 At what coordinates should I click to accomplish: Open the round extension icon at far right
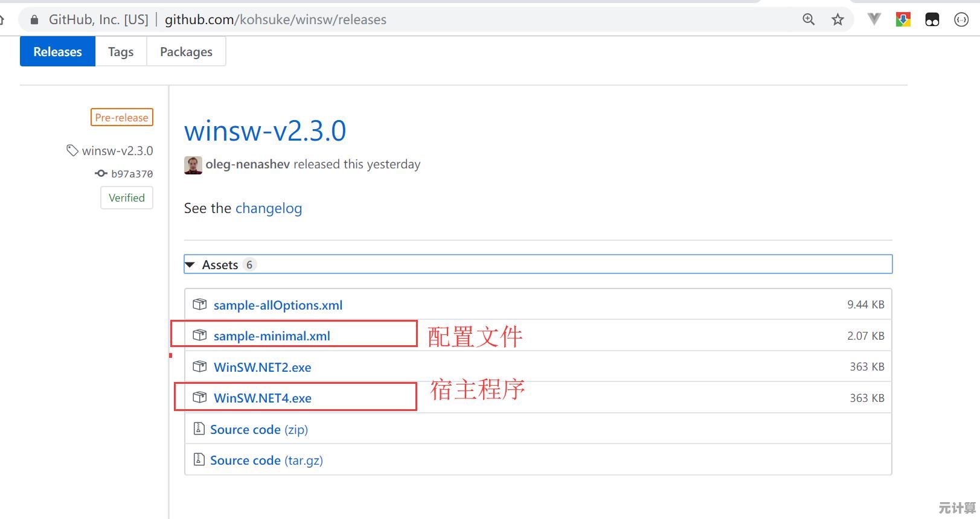(x=961, y=19)
